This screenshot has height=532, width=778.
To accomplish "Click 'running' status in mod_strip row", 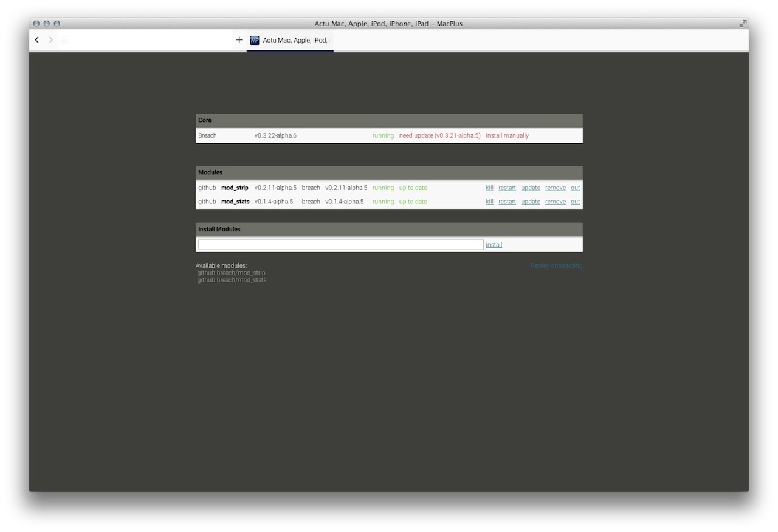I will (383, 188).
